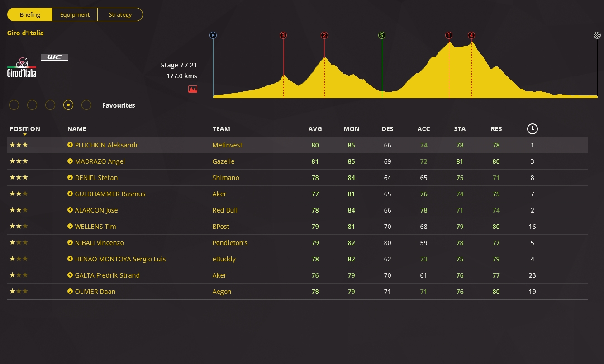Select the fifth page radio dot

click(x=86, y=105)
